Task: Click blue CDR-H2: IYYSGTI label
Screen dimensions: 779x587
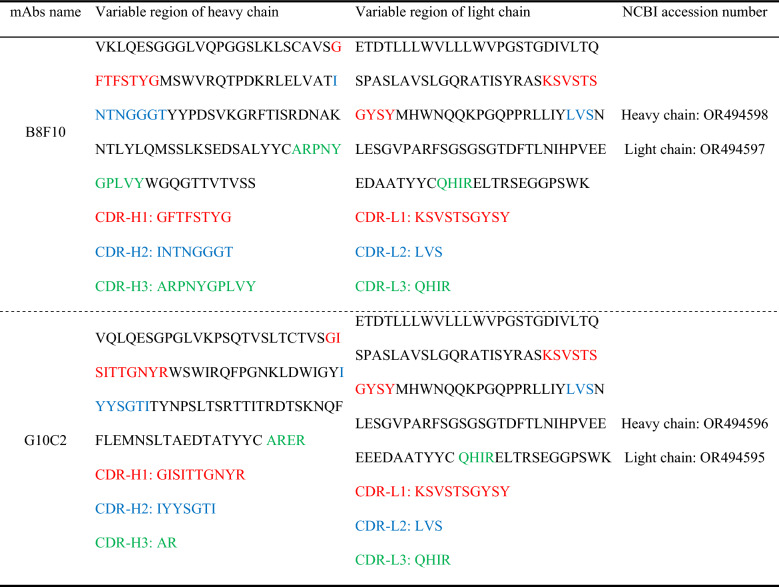Action: [x=156, y=509]
